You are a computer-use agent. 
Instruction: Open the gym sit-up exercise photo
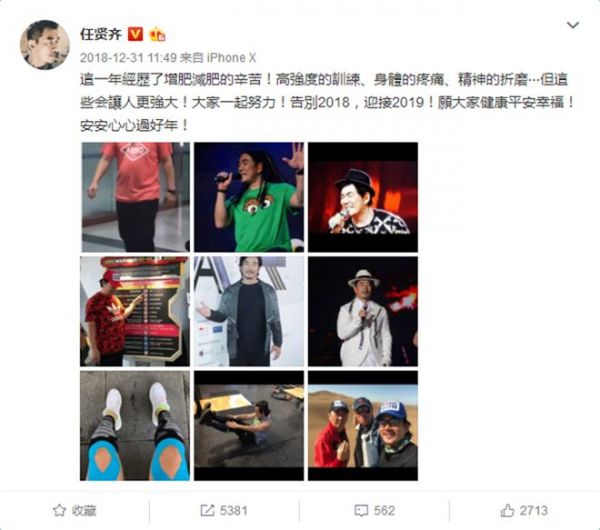tap(249, 426)
